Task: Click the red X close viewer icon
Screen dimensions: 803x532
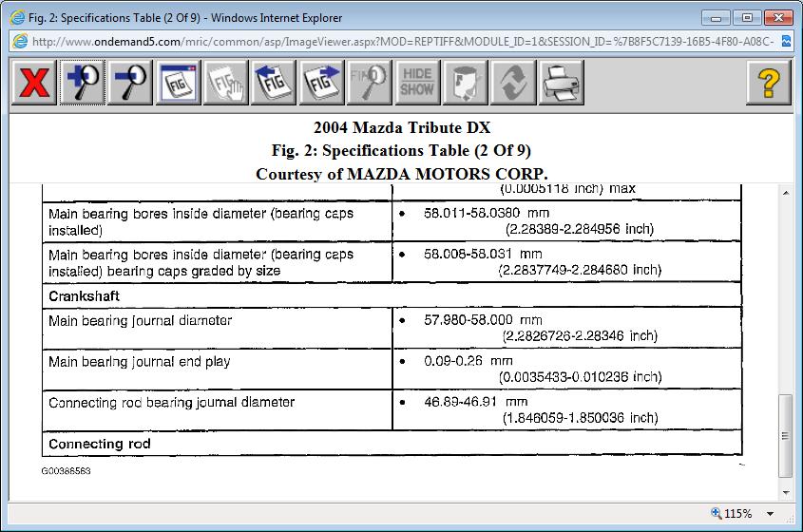Action: click(x=34, y=84)
